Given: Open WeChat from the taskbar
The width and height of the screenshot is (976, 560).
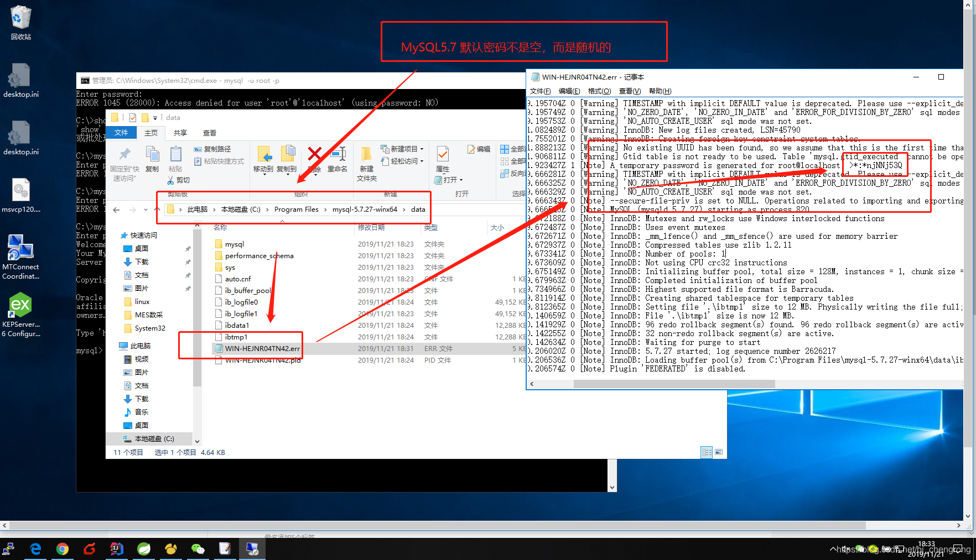Looking at the screenshot, I should point(198,548).
